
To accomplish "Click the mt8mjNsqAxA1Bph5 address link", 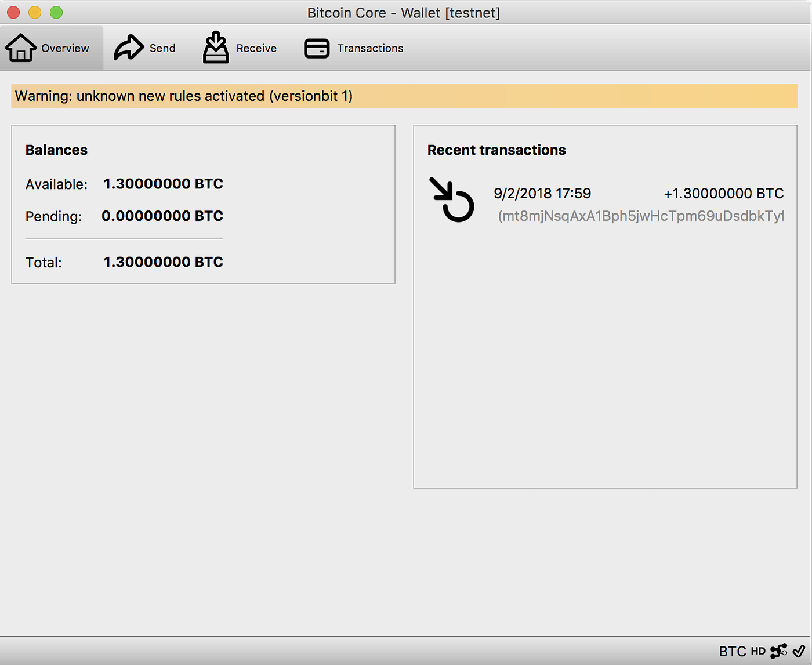I will (x=641, y=216).
